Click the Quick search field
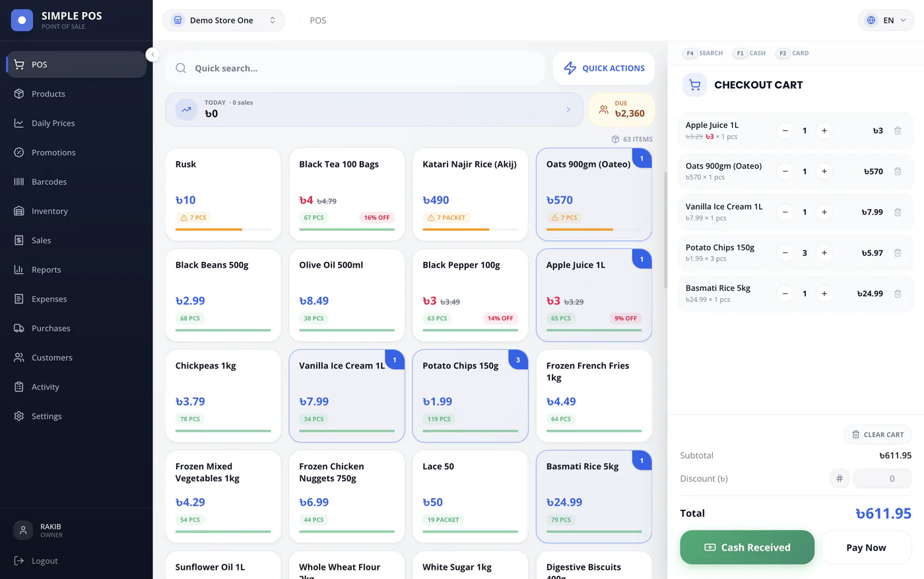Viewport: 924px width, 579px height. pos(355,69)
